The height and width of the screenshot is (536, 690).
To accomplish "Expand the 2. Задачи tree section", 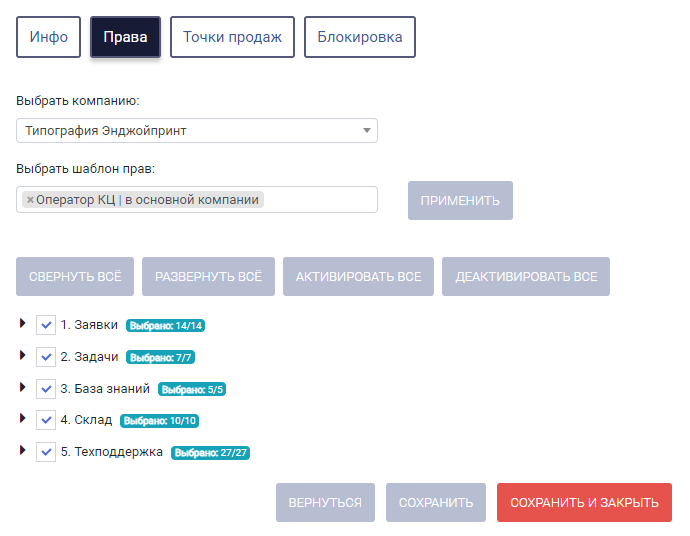I will pyautogui.click(x=22, y=355).
